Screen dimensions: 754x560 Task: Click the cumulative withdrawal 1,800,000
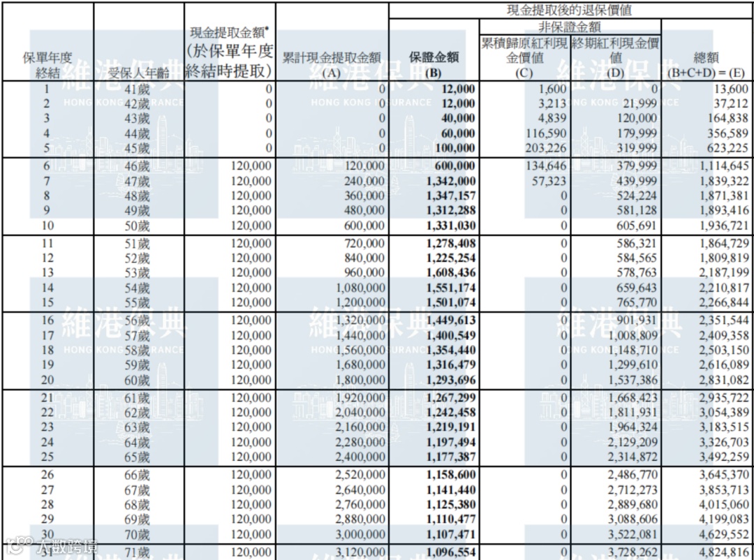[360, 380]
